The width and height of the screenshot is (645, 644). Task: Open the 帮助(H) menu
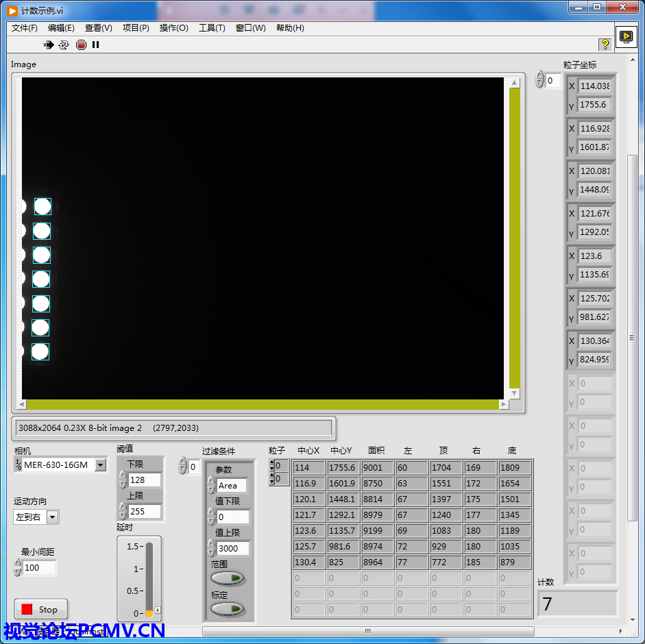(x=290, y=28)
